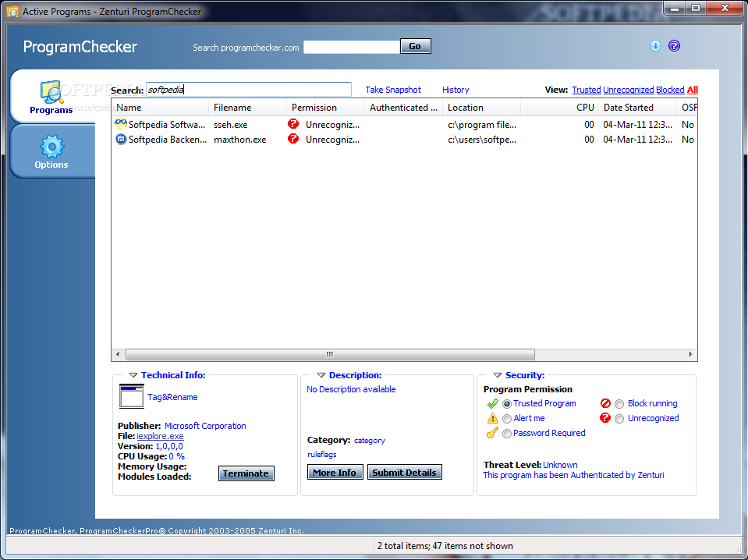Click the Go search button
The height and width of the screenshot is (560, 748).
pyautogui.click(x=415, y=46)
